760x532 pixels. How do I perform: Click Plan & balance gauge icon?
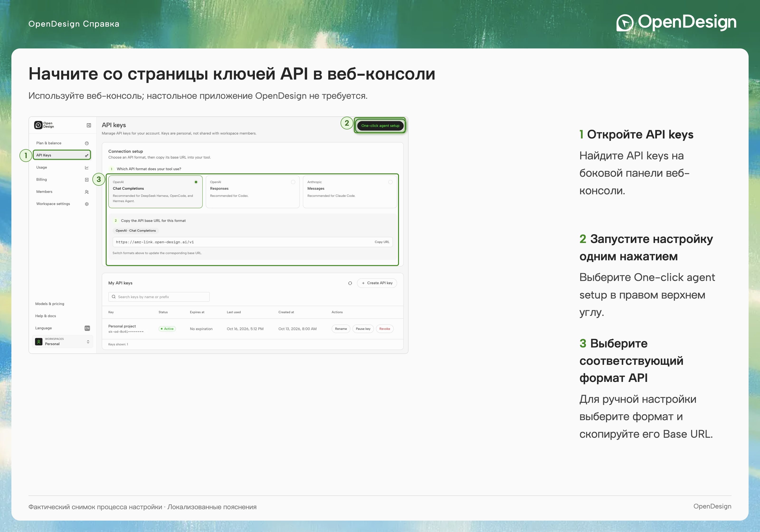[x=87, y=143]
